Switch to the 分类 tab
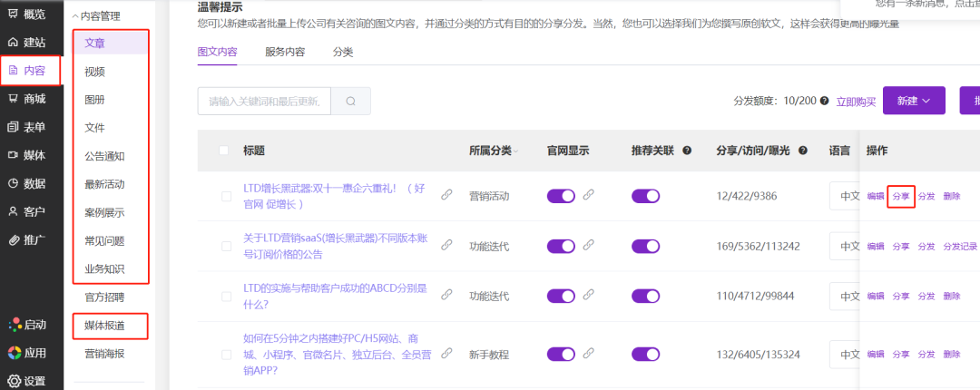Viewport: 980px width, 390px height. point(343,52)
